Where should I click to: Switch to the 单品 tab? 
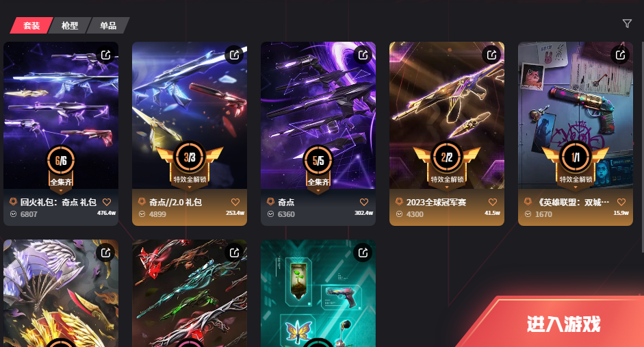(108, 25)
